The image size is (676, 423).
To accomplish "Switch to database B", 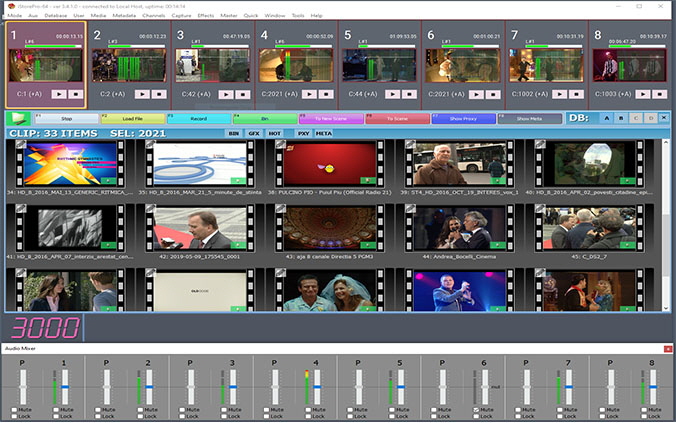I will pyautogui.click(x=621, y=118).
